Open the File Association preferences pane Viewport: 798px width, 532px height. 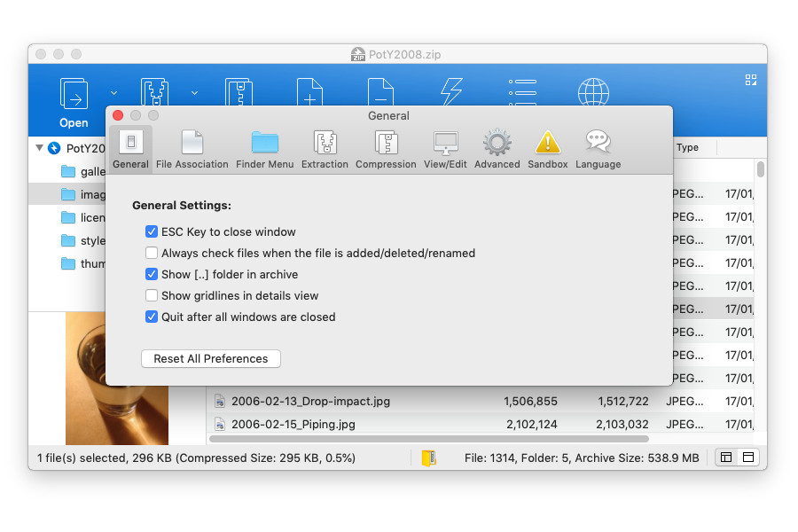192,149
